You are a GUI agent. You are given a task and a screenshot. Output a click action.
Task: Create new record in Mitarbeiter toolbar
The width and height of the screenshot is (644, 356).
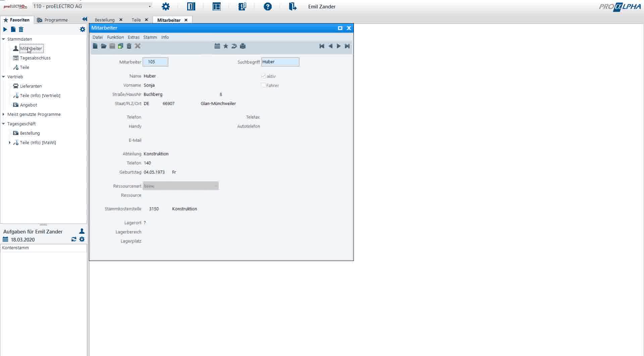[95, 46]
